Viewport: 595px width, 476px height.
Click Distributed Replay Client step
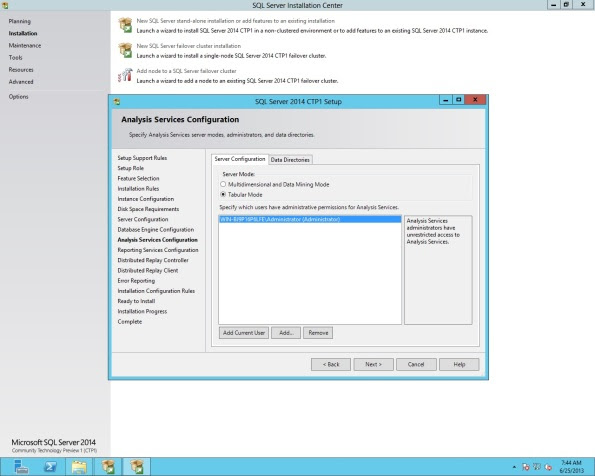pos(148,271)
